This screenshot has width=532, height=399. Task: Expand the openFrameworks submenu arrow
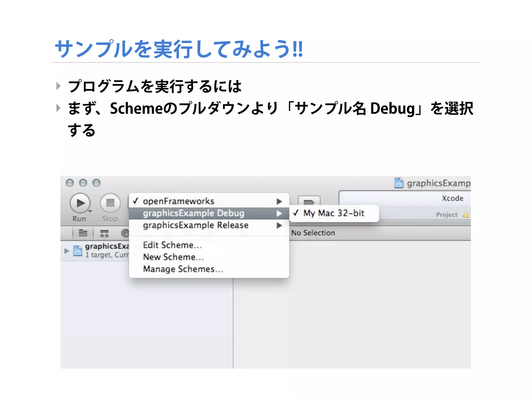(x=279, y=201)
